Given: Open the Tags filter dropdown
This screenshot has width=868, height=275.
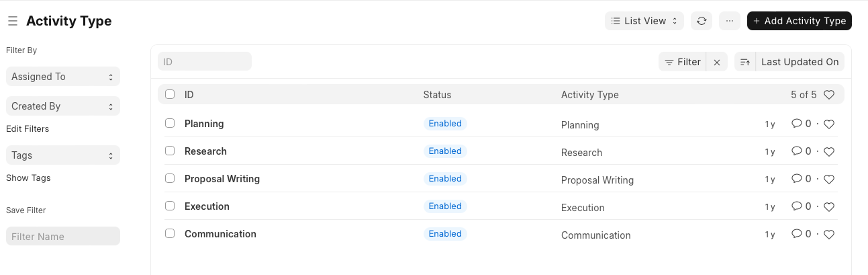Looking at the screenshot, I should 63,155.
